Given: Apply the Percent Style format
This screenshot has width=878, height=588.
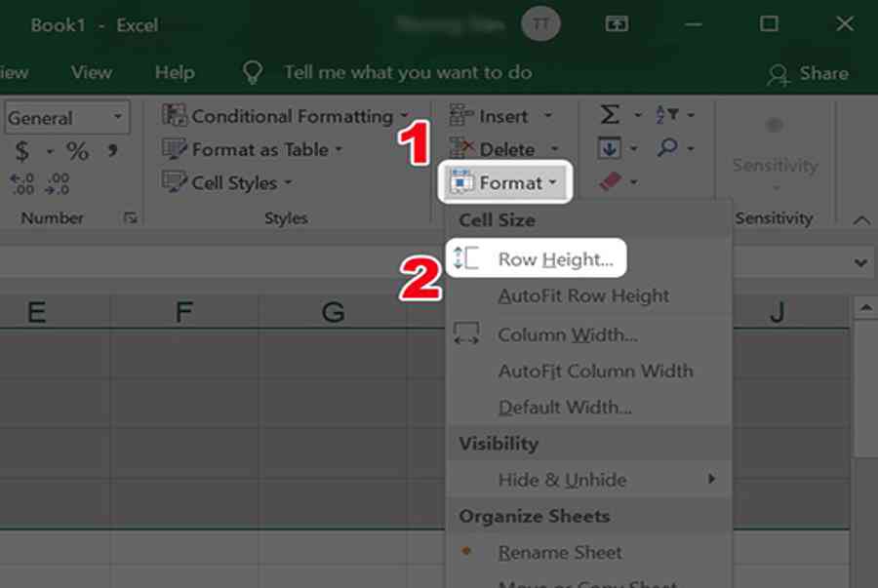Looking at the screenshot, I should pyautogui.click(x=77, y=151).
